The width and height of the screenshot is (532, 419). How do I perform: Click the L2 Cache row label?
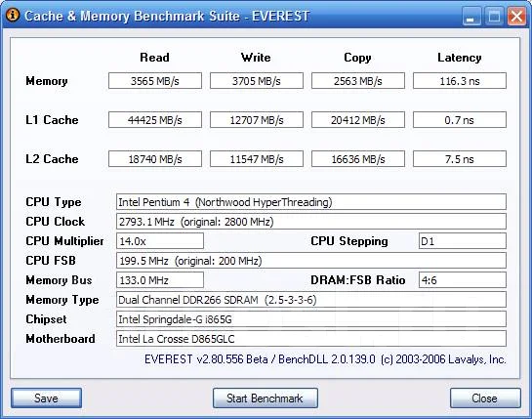point(52,159)
